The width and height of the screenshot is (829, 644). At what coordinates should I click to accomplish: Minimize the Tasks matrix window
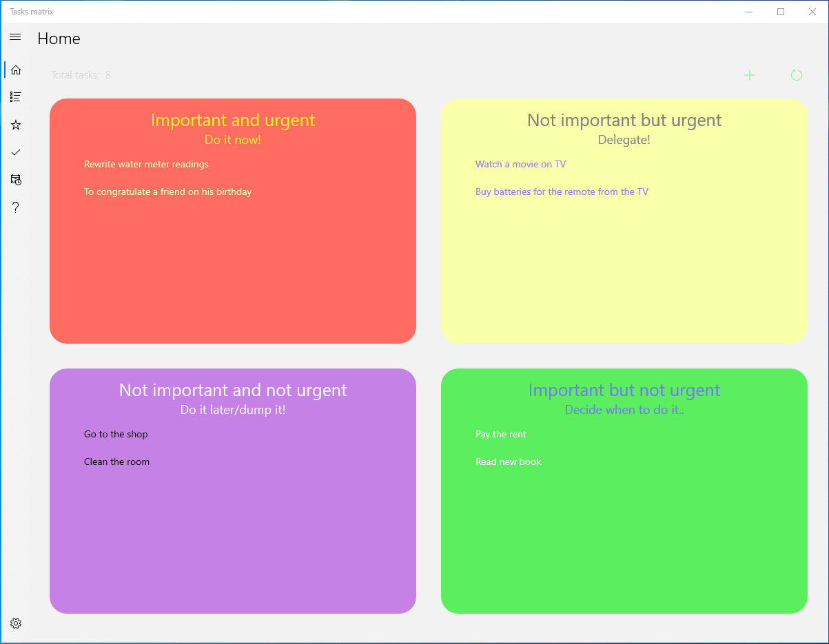click(x=749, y=12)
